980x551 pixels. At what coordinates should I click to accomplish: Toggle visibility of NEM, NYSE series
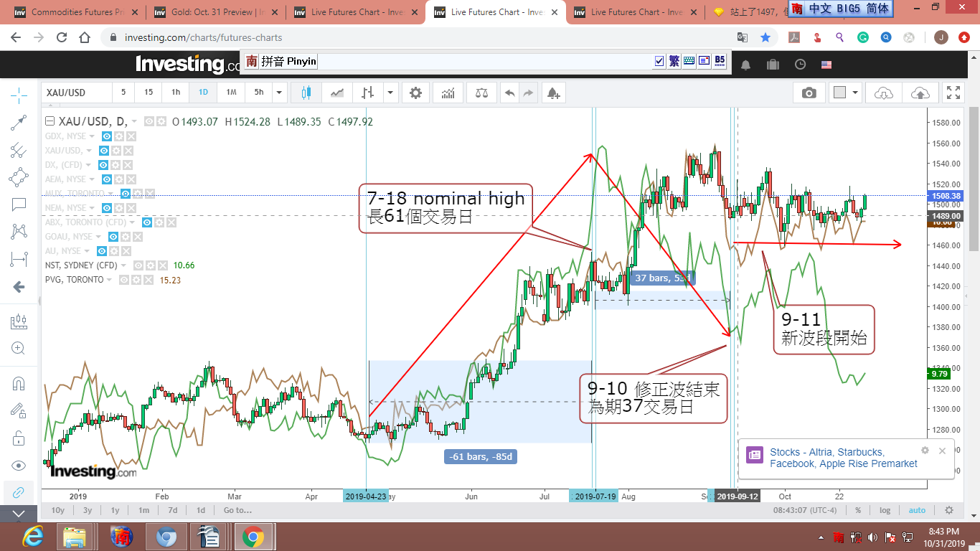click(106, 208)
